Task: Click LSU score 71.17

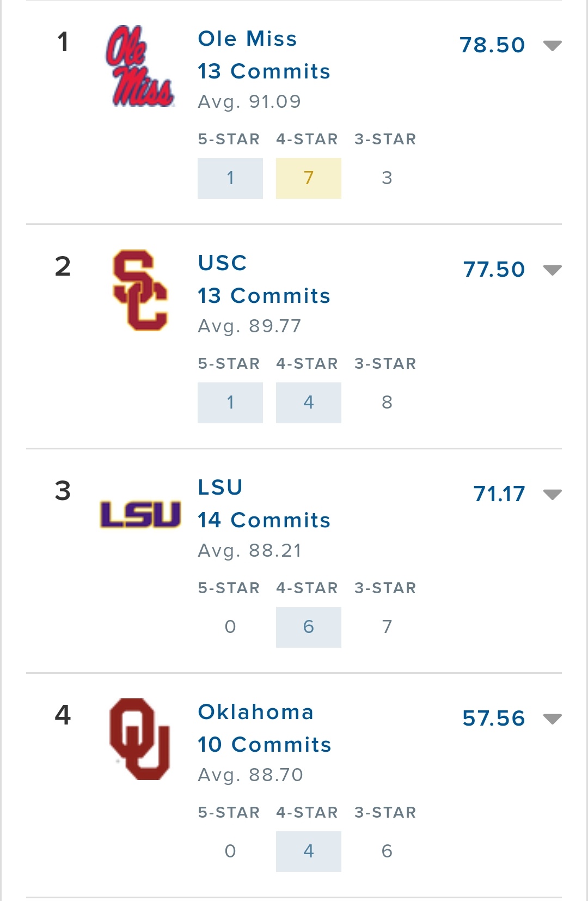Action: (x=499, y=494)
